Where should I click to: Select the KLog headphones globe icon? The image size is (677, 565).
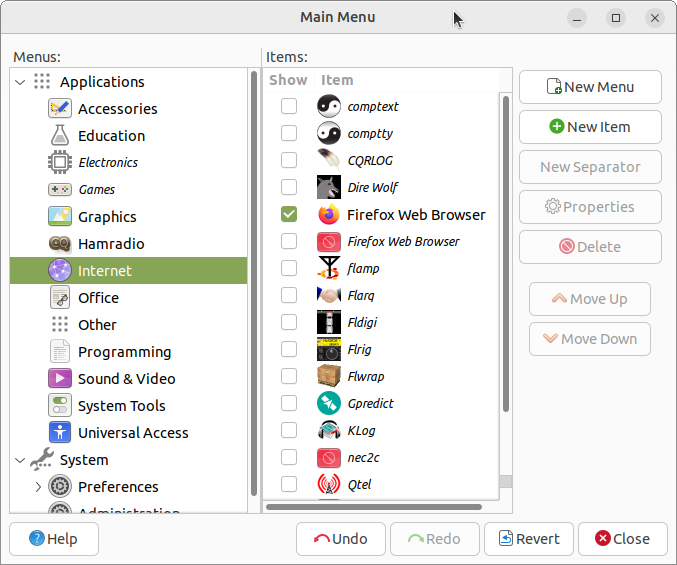pyautogui.click(x=329, y=430)
